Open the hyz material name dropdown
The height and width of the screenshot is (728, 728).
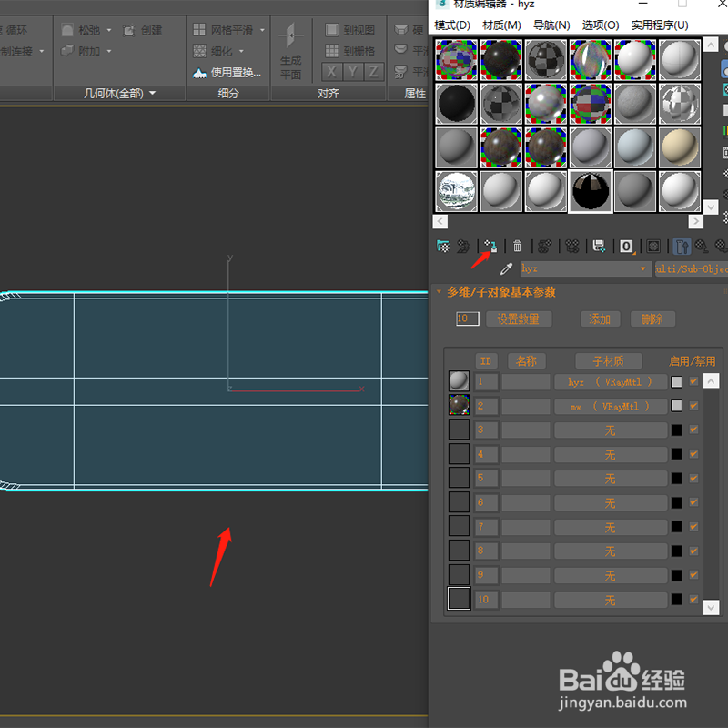click(643, 268)
